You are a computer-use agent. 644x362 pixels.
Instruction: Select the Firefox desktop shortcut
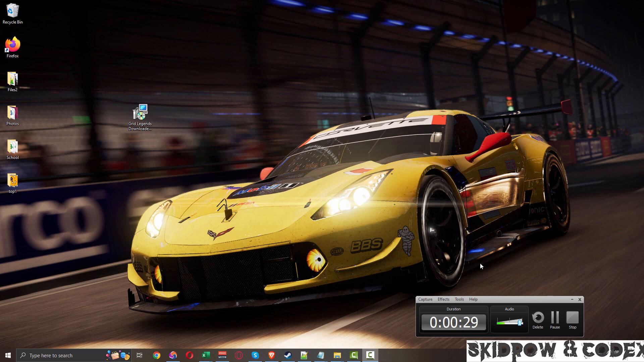[x=12, y=47]
